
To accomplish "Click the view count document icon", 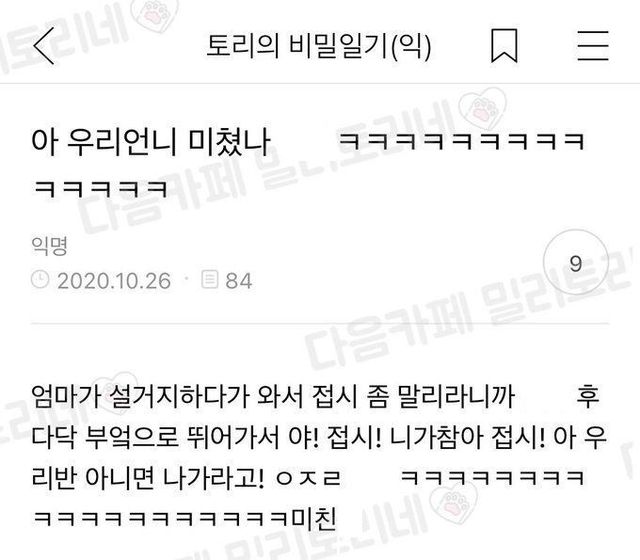I will click(210, 279).
